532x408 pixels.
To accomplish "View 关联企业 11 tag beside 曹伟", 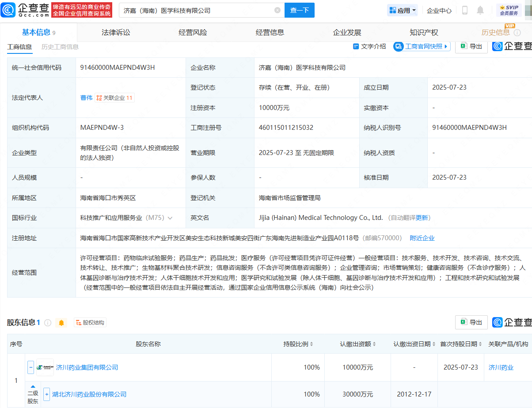I will click(x=115, y=98).
